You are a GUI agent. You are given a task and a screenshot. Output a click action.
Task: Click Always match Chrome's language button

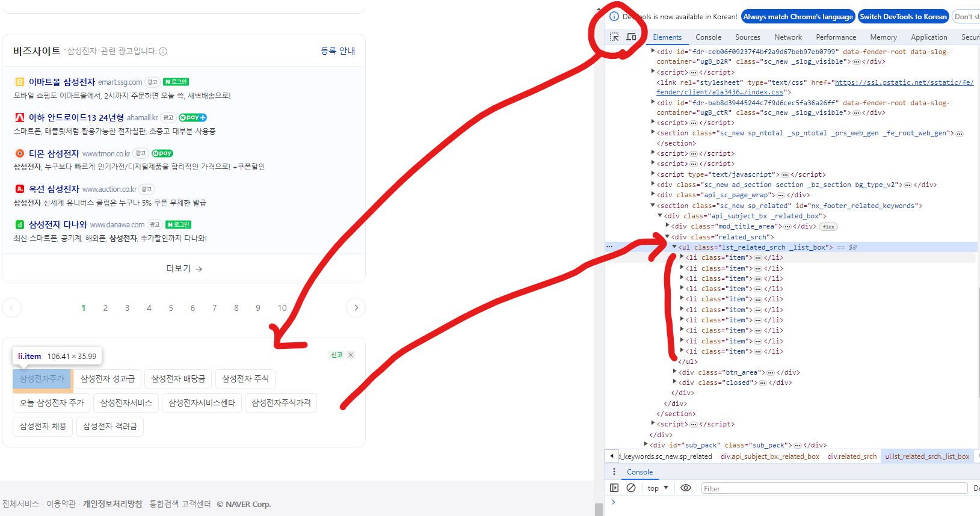798,17
